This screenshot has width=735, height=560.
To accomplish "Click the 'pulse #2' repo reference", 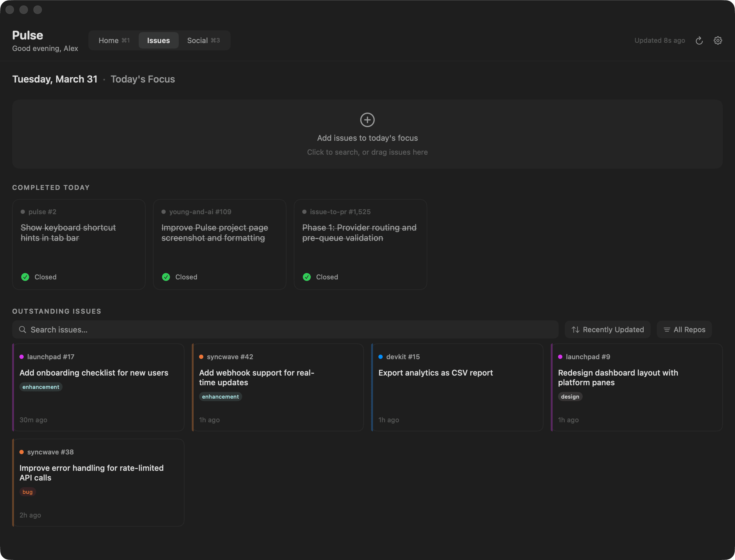I will 42,212.
